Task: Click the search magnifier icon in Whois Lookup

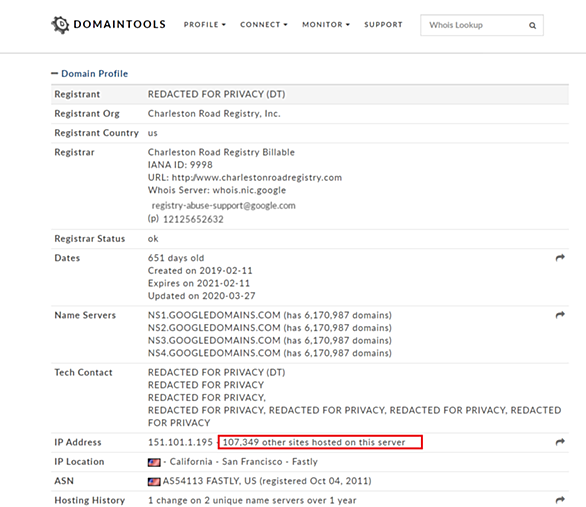Action: click(x=533, y=25)
